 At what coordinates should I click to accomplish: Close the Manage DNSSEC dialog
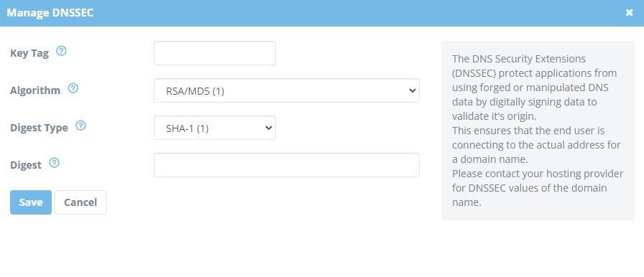pyautogui.click(x=629, y=13)
